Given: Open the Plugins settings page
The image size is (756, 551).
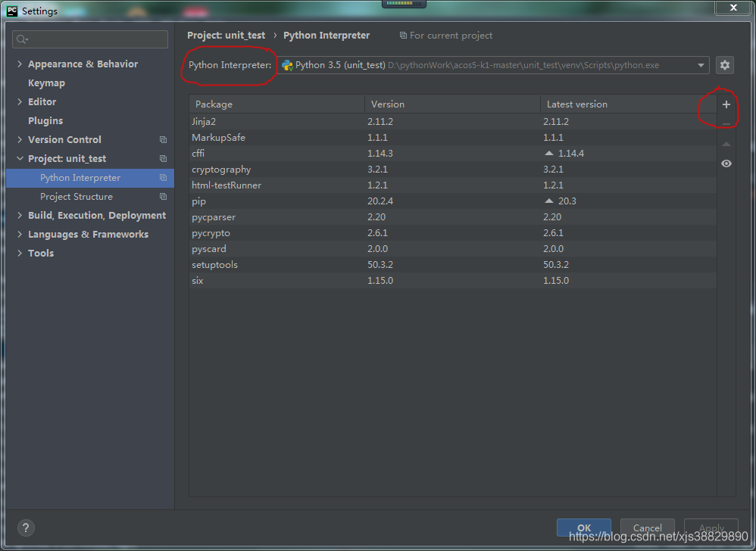Looking at the screenshot, I should click(x=45, y=121).
